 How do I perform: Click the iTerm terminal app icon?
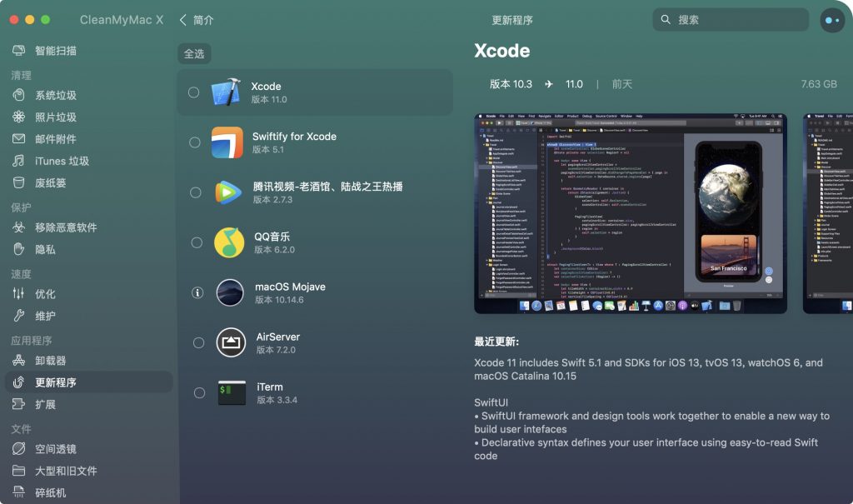[x=232, y=392]
